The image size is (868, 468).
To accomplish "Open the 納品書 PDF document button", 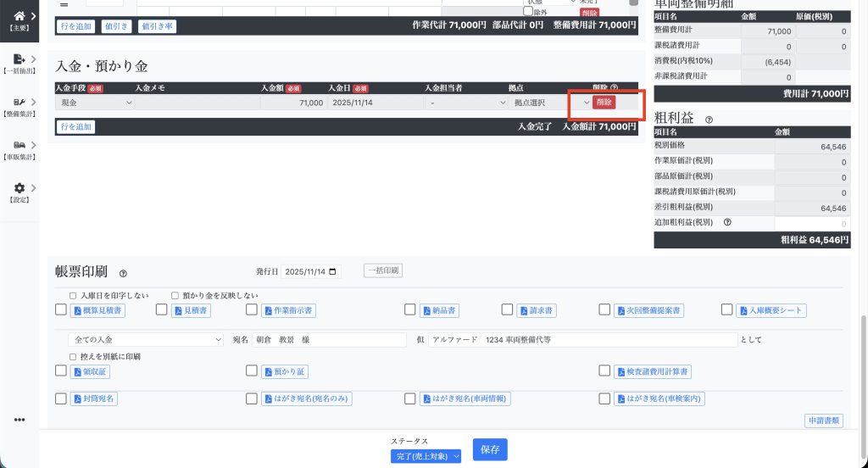I will (x=439, y=311).
